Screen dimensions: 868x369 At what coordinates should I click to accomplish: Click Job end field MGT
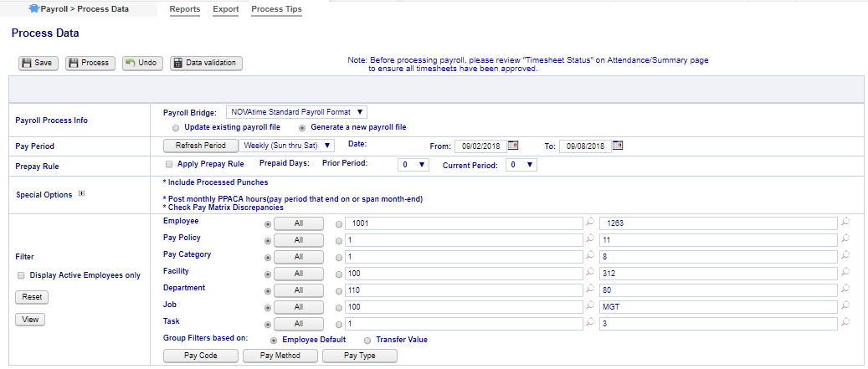tap(718, 306)
